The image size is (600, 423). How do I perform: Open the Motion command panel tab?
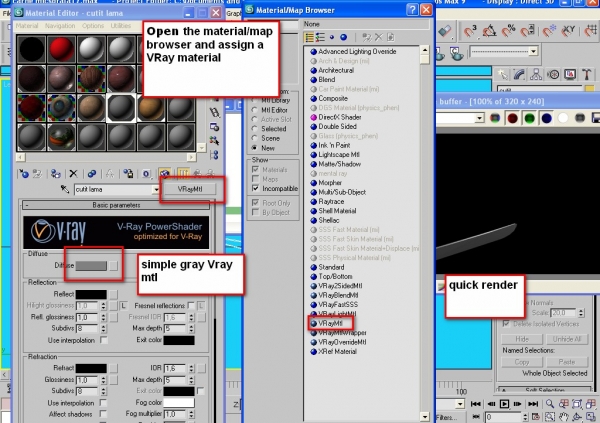(x=553, y=74)
